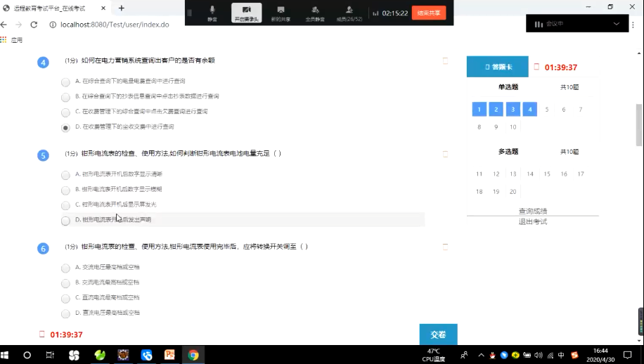Open PowerPoint icon in the Windows taskbar
Image resolution: width=644 pixels, height=364 pixels.
click(169, 355)
